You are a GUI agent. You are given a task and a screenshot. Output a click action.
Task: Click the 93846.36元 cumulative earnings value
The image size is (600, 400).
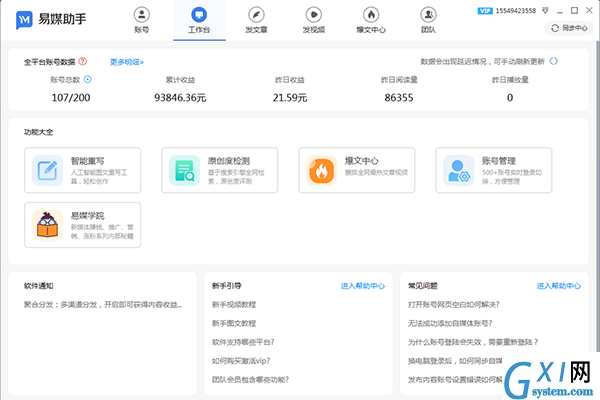click(180, 98)
